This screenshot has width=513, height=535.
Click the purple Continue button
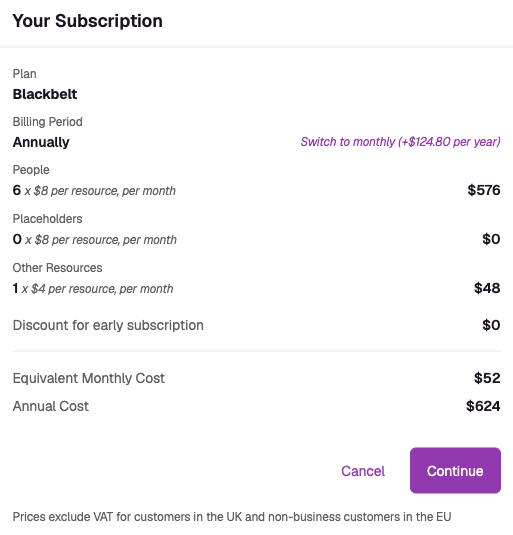pyautogui.click(x=455, y=470)
